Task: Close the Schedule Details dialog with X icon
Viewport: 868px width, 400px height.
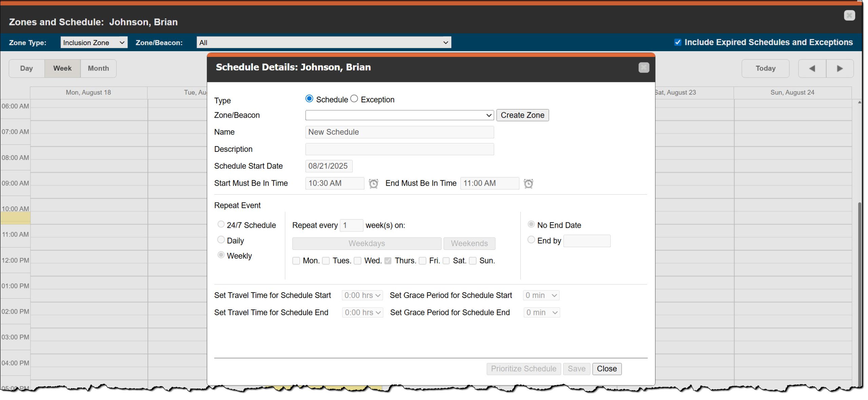Action: (644, 67)
